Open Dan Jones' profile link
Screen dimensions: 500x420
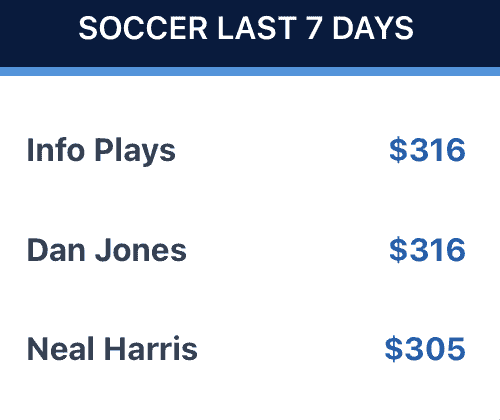click(107, 250)
